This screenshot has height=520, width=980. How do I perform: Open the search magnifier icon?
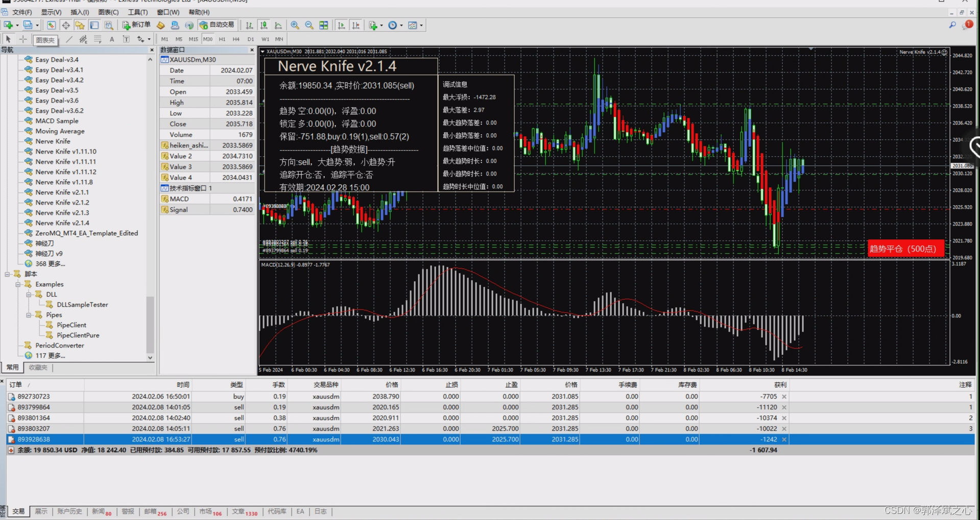pyautogui.click(x=952, y=25)
